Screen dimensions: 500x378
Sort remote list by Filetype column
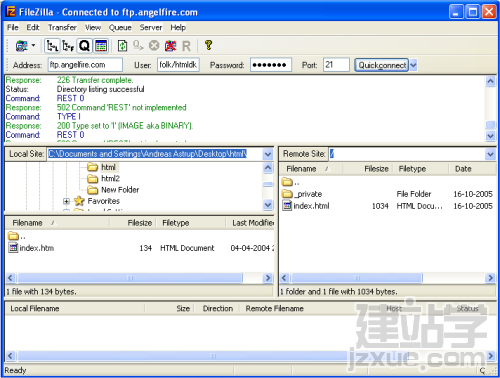pyautogui.click(x=421, y=169)
